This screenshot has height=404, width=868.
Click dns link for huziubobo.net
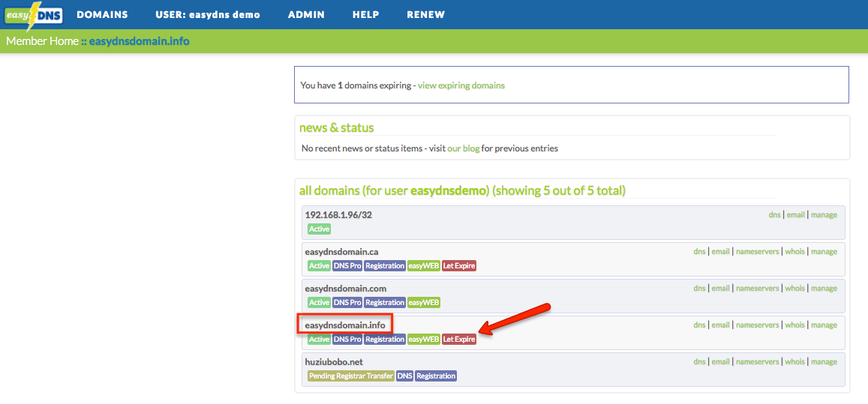(x=699, y=362)
